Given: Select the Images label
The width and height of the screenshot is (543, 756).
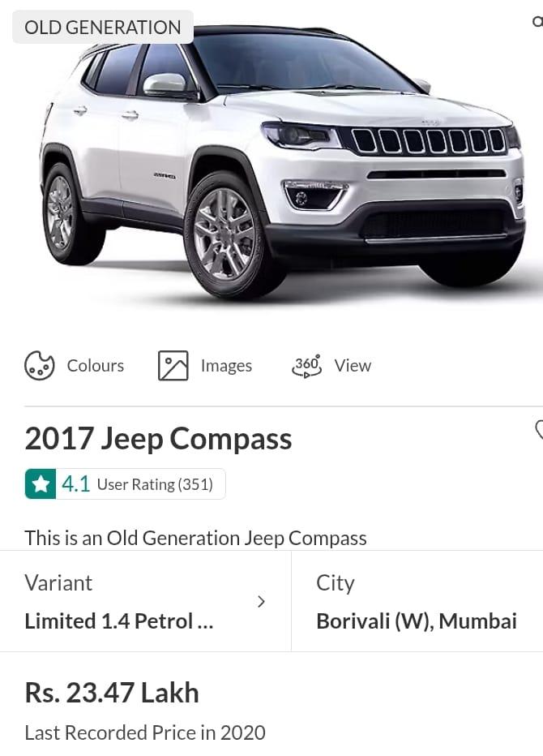Looking at the screenshot, I should [226, 366].
